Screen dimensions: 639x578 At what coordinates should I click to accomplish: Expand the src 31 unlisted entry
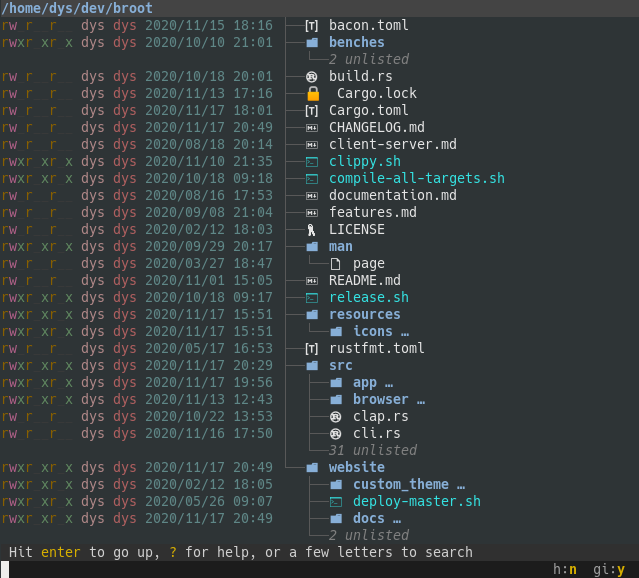pos(372,450)
